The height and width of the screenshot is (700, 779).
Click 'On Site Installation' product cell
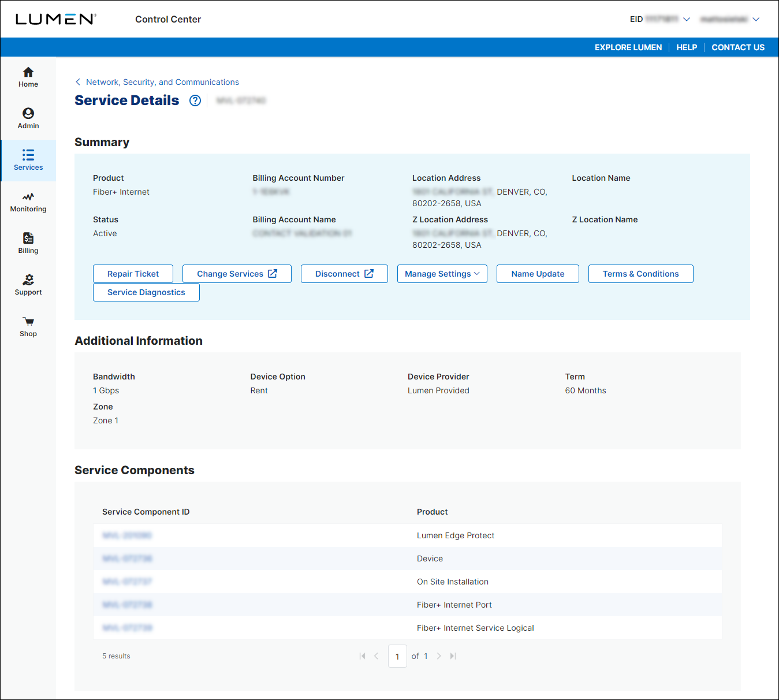(x=453, y=582)
